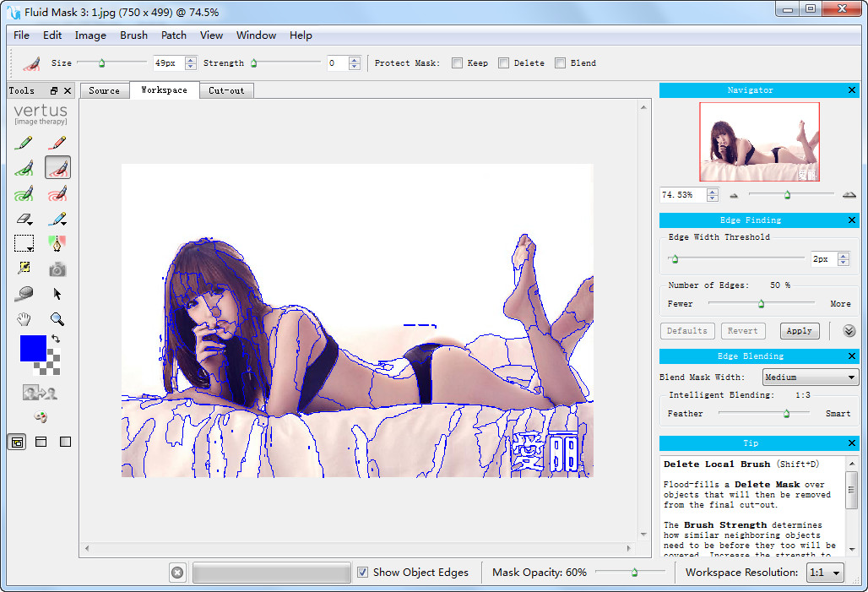Viewport: 868px width, 592px height.
Task: Uncheck Show Object Edges
Action: 362,573
